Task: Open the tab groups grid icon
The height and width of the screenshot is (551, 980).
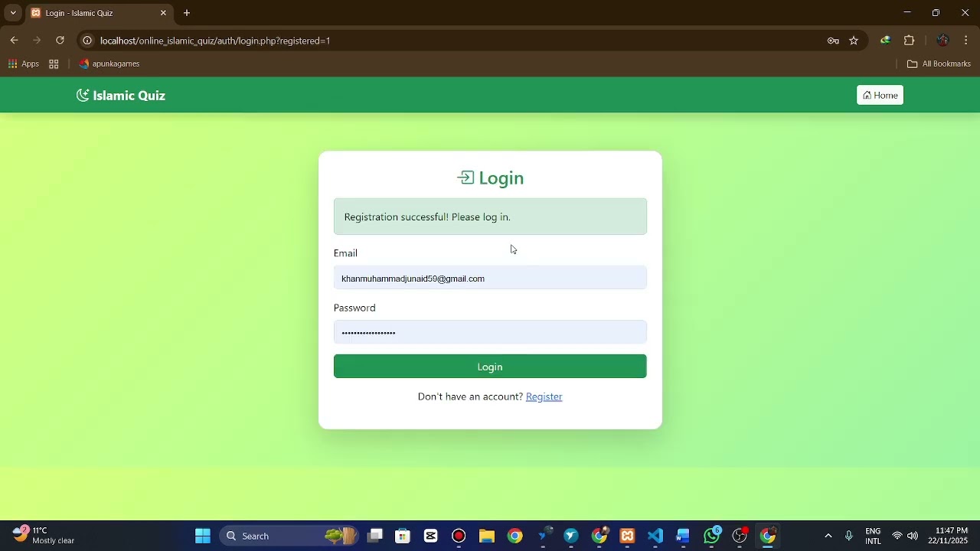Action: 54,64
